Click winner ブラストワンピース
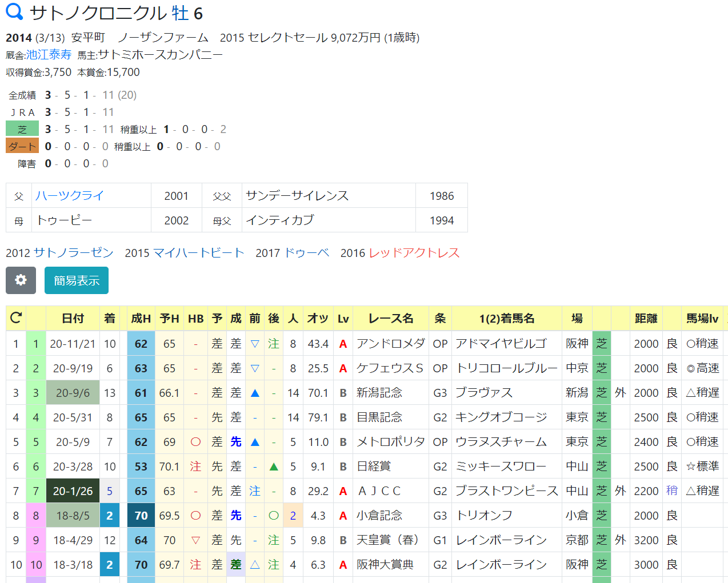Image resolution: width=728 pixels, height=583 pixels. 506,491
